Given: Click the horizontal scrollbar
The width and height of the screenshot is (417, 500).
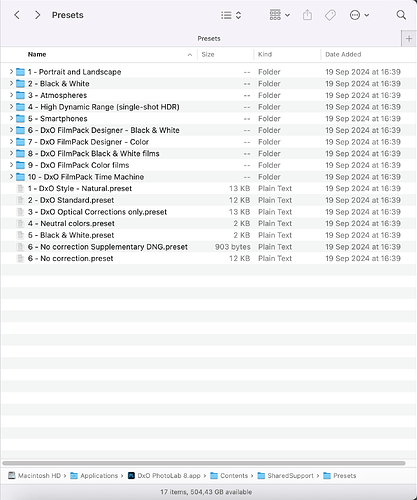Looking at the screenshot, I should tap(204, 463).
